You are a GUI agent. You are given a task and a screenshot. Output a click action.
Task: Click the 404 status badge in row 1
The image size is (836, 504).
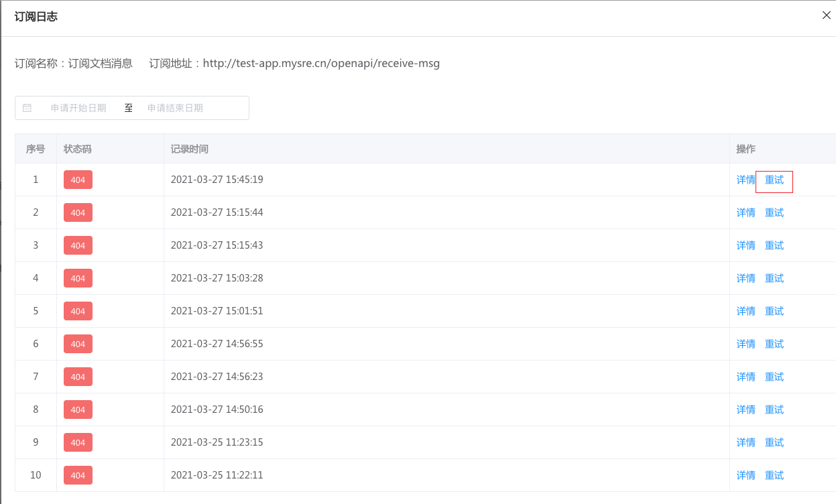78,180
